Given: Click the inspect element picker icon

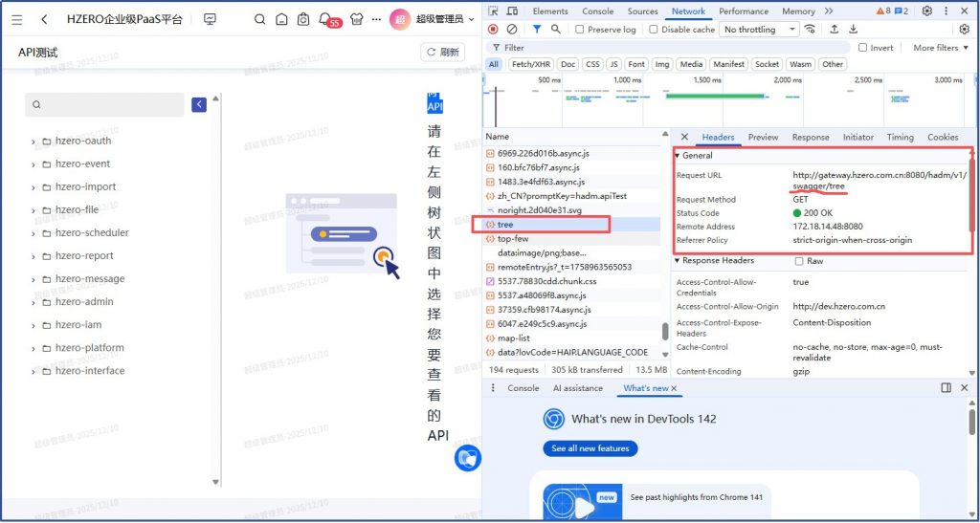Looking at the screenshot, I should point(492,11).
